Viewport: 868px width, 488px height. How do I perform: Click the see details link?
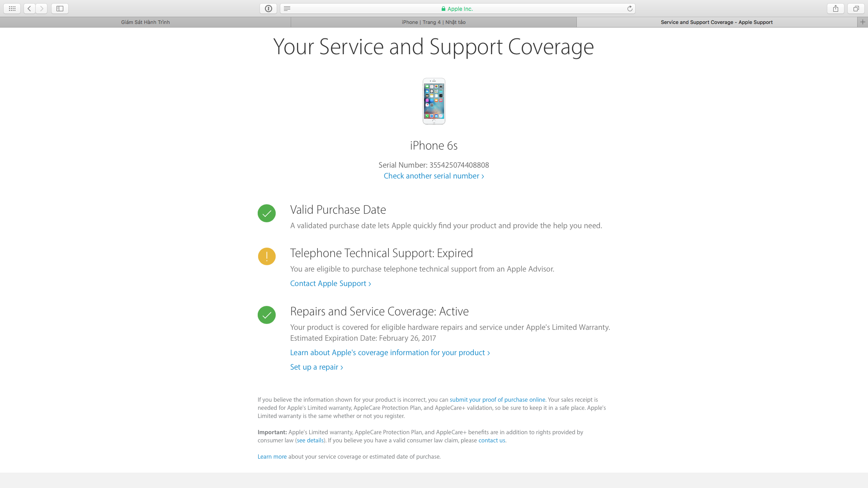tap(310, 441)
